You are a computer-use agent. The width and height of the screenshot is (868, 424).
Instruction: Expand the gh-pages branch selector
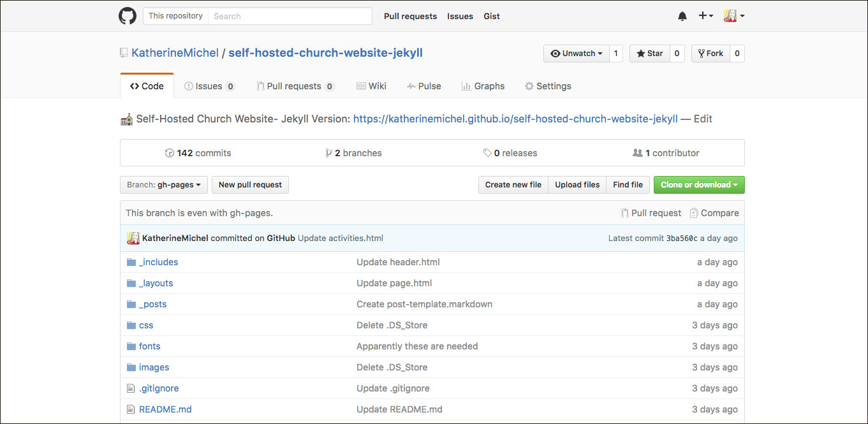[163, 185]
